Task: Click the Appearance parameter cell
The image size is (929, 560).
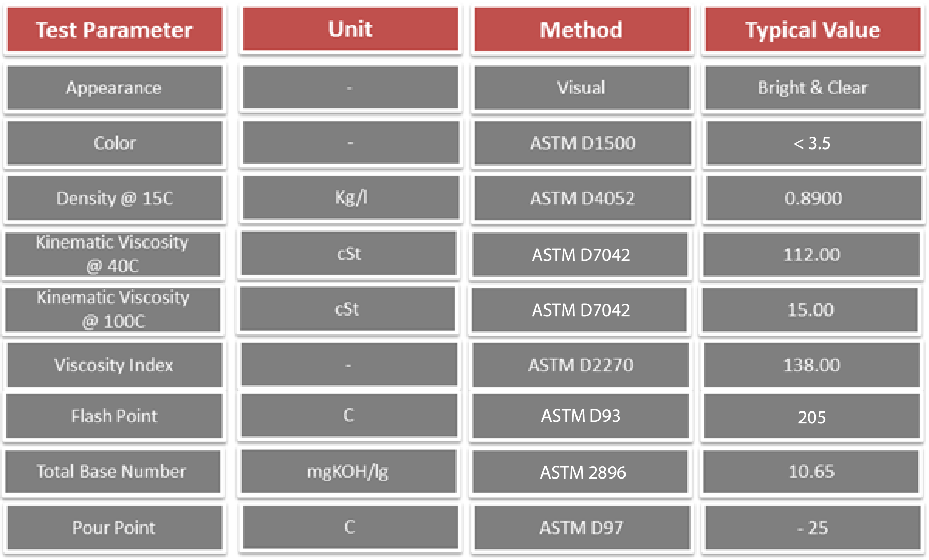Action: [x=114, y=88]
